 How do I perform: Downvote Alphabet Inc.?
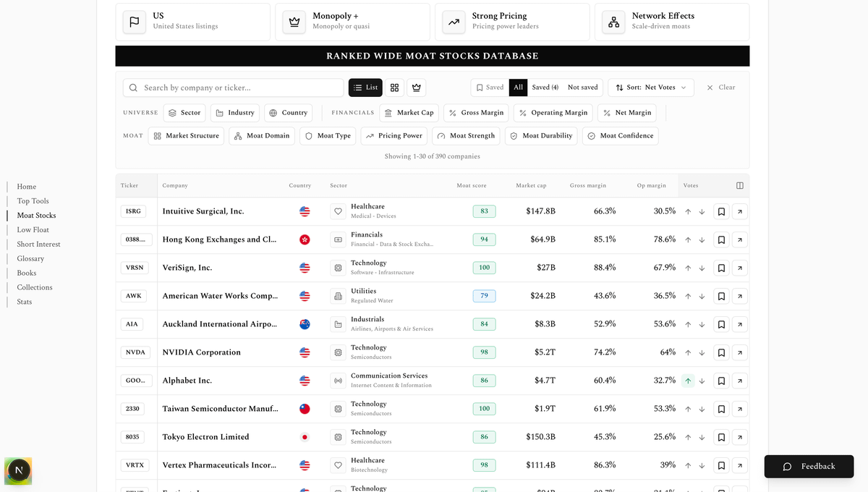[x=702, y=381]
